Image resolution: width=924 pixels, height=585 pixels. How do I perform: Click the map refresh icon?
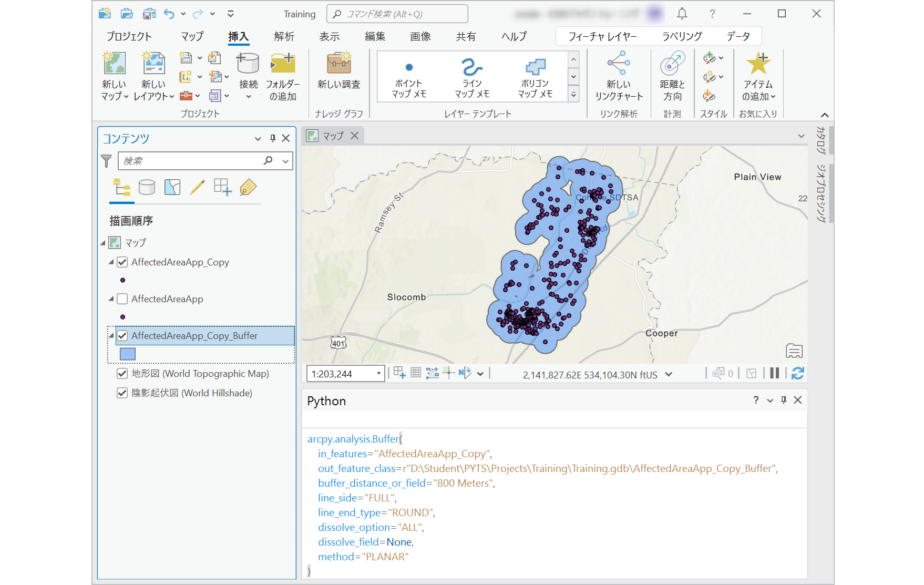(797, 373)
